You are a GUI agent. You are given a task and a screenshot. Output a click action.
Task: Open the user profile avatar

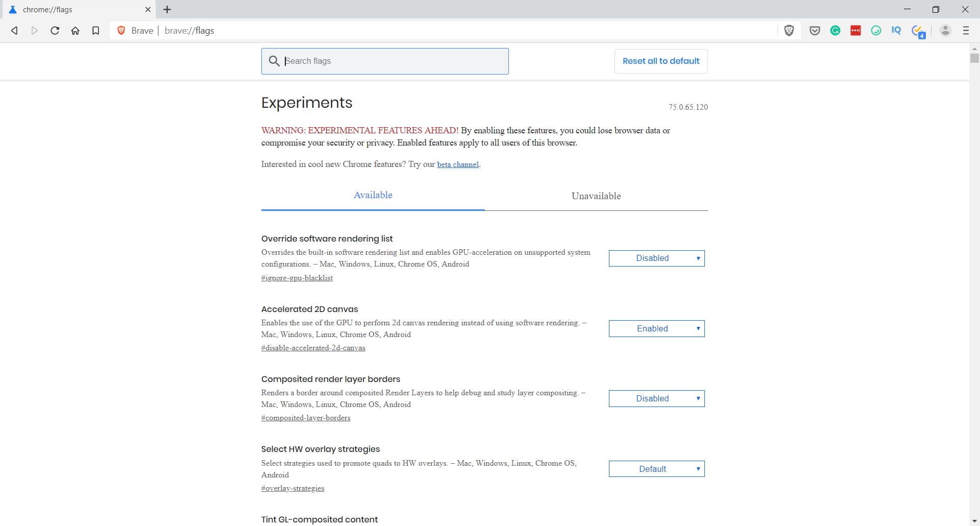tap(945, 31)
